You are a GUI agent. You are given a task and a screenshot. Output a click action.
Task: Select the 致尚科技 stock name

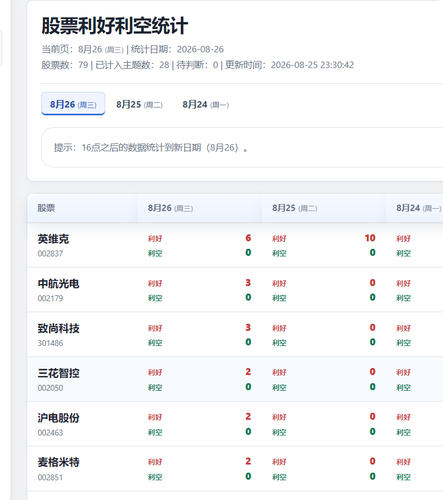pos(58,328)
